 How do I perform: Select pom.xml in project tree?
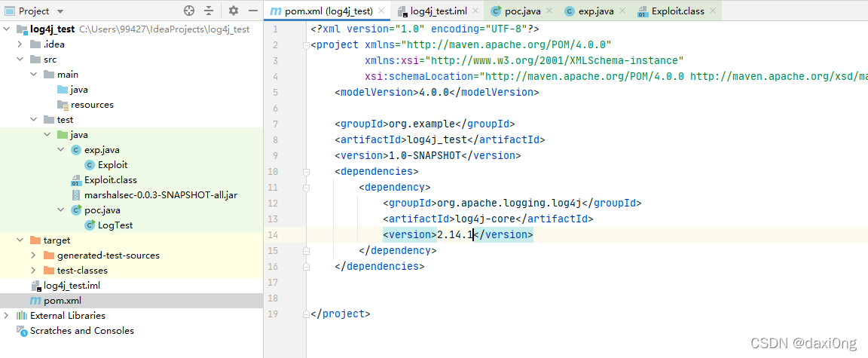[63, 301]
